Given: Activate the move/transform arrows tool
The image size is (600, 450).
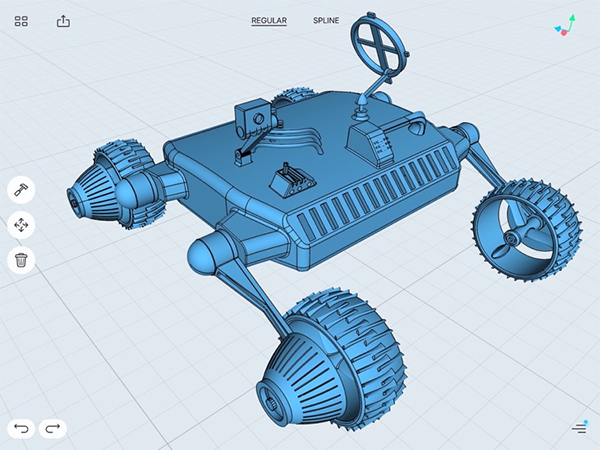Looking at the screenshot, I should click(x=21, y=225).
